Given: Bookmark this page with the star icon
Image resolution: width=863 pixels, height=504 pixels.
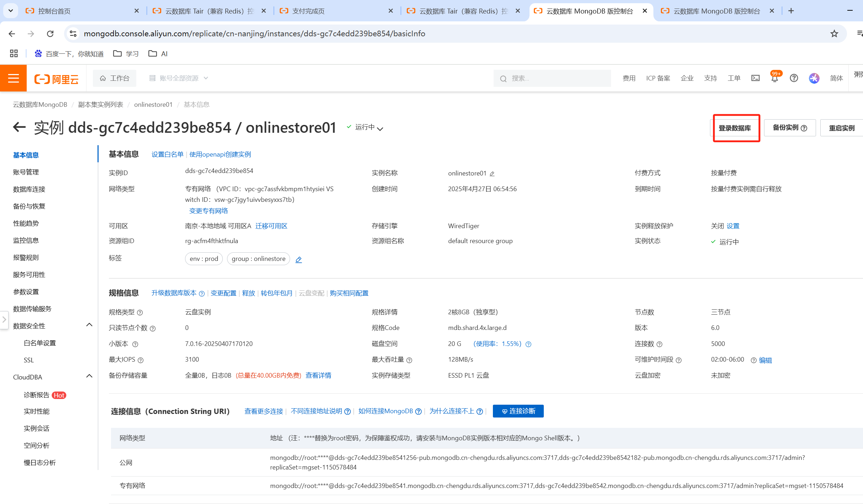Looking at the screenshot, I should click(x=834, y=33).
